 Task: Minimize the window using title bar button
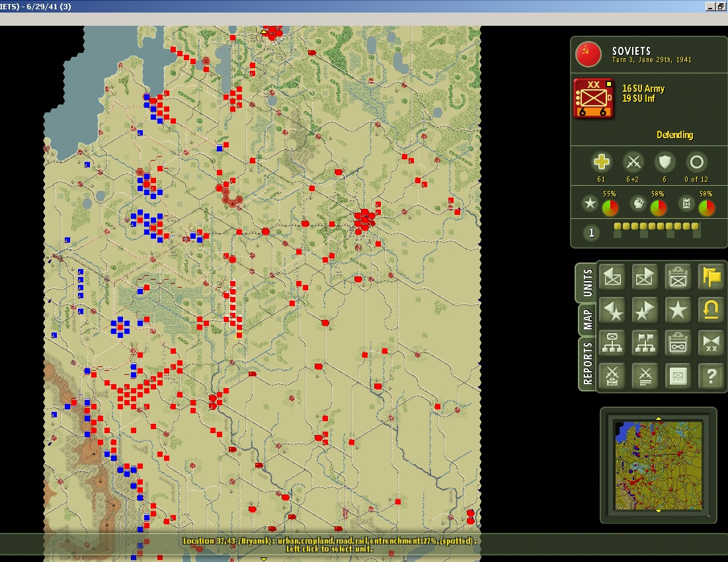click(710, 7)
